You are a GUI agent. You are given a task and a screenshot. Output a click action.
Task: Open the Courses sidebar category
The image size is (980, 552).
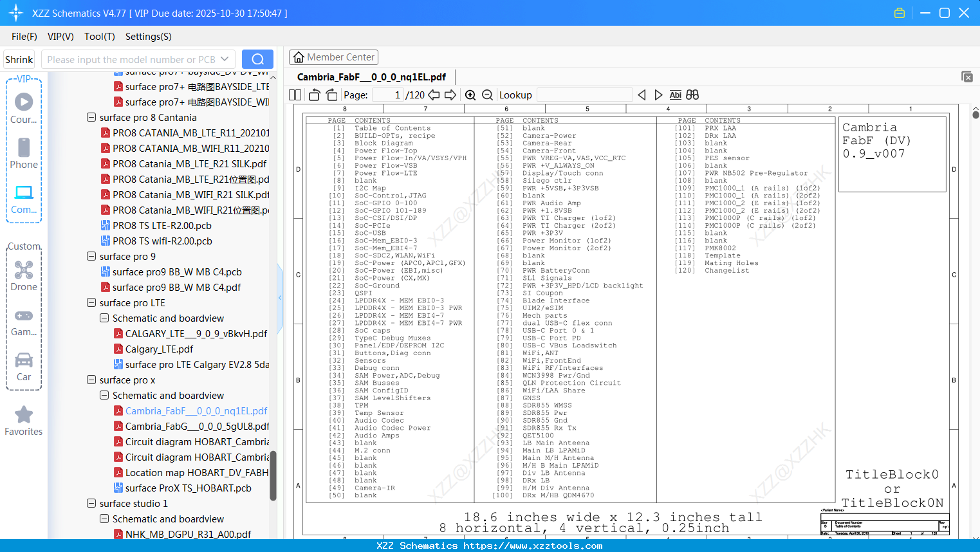24,109
